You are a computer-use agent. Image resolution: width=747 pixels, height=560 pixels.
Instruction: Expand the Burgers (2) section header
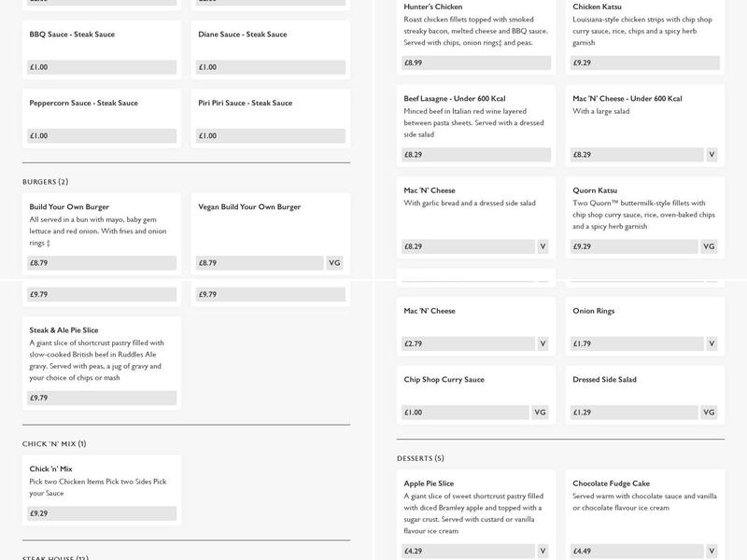click(46, 182)
